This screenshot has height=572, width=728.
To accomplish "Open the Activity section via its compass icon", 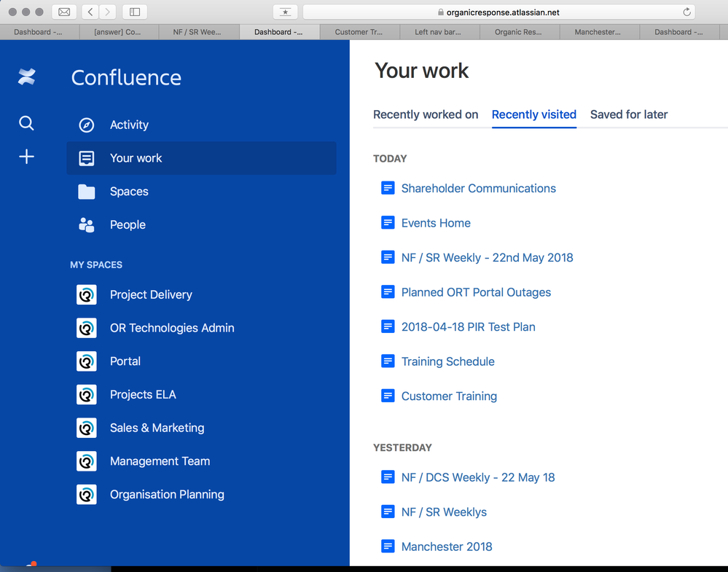I will pyautogui.click(x=86, y=125).
